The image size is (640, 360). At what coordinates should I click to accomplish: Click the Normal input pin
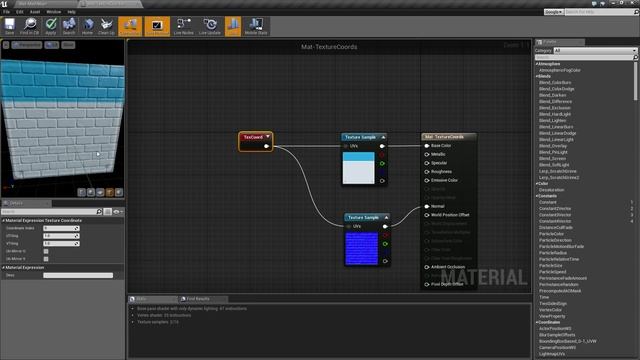(x=427, y=207)
